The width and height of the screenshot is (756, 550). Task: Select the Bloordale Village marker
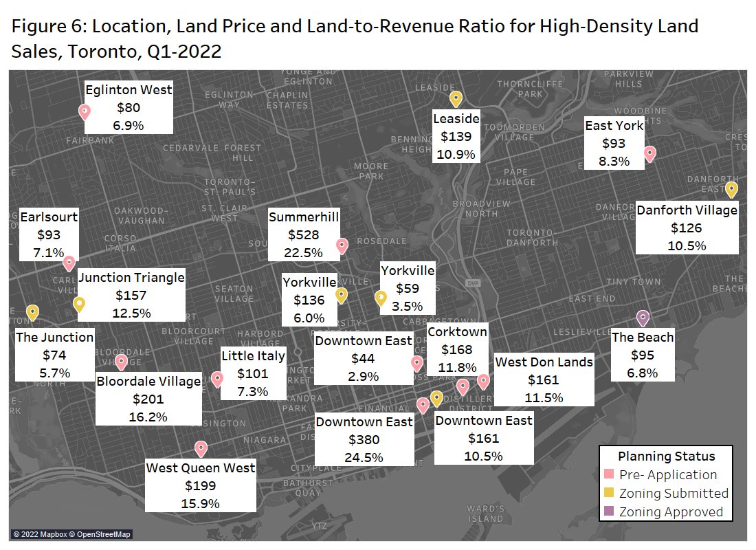click(122, 360)
